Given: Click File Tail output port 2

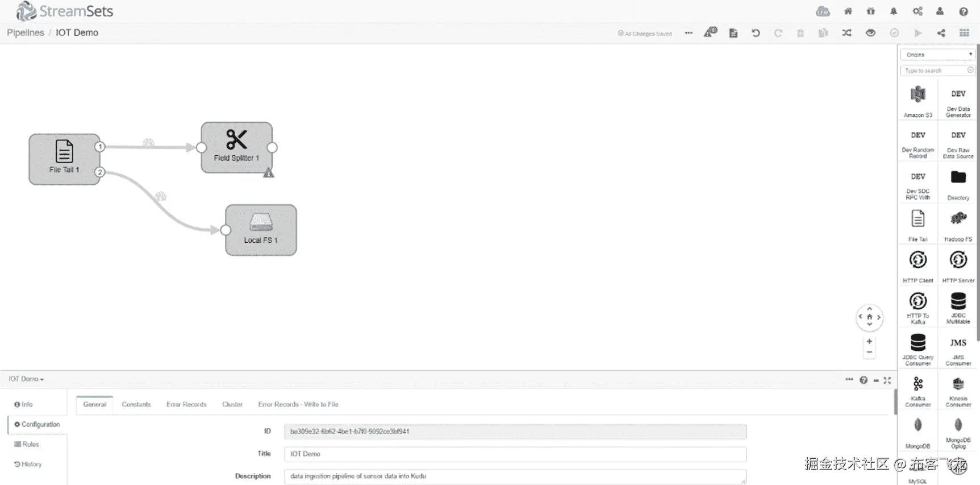Looking at the screenshot, I should (100, 172).
